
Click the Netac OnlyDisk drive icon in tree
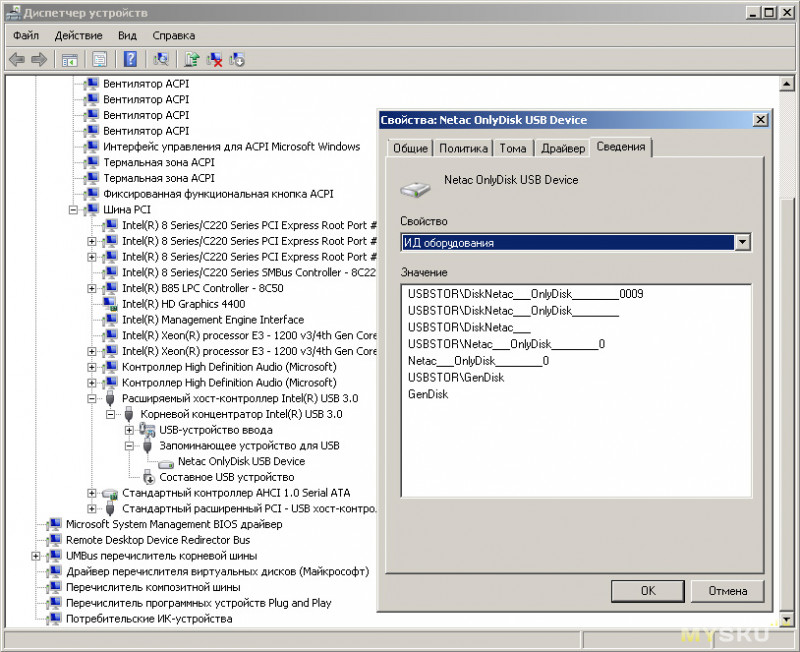(x=166, y=463)
